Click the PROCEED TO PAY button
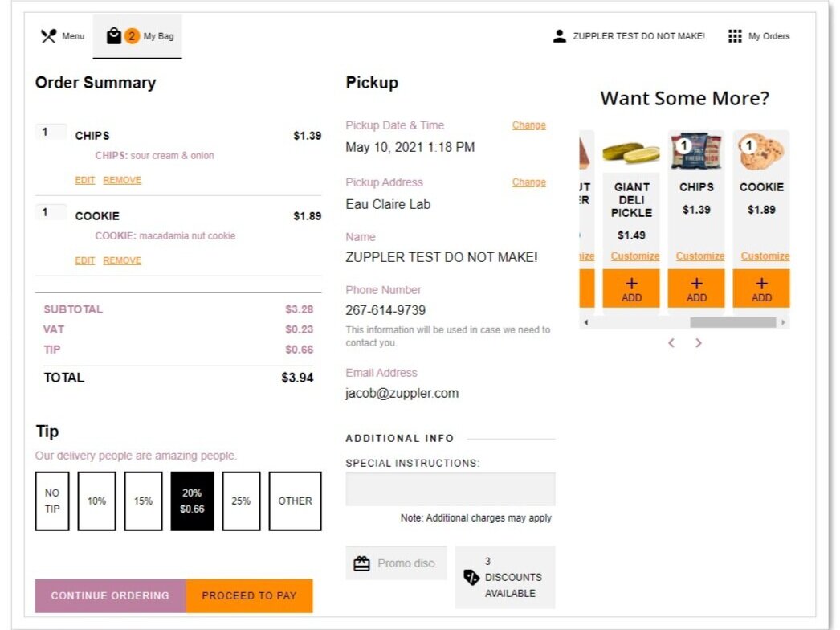Screen dimensions: 840x630 249,596
